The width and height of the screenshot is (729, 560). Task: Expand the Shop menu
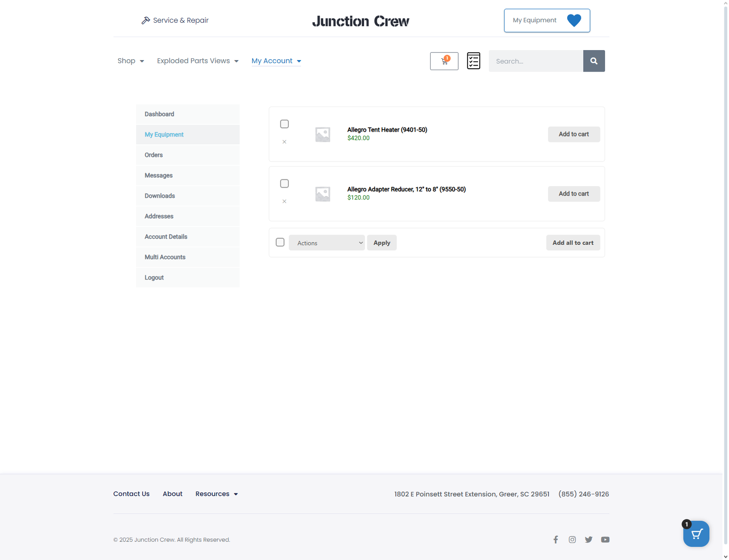tap(131, 61)
